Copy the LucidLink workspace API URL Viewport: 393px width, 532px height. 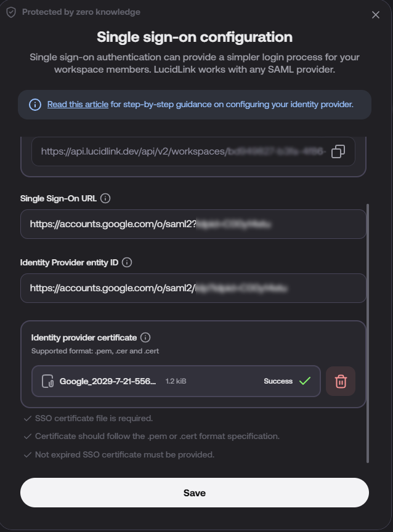(x=338, y=151)
